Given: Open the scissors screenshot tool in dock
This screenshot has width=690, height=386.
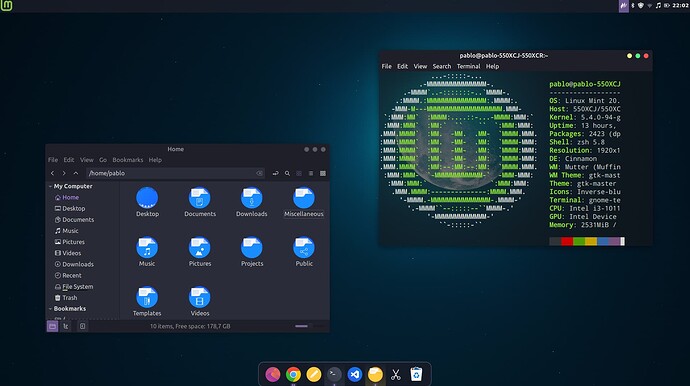Looking at the screenshot, I should click(x=396, y=375).
